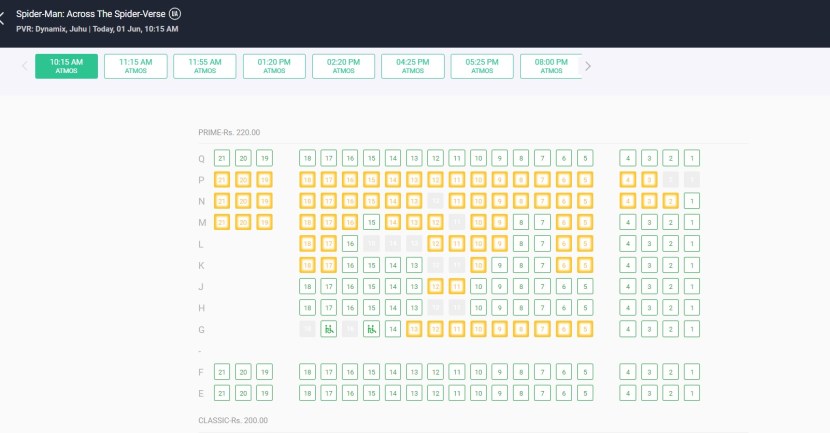Select seat 1 in row N
Viewport: 830px width, 433px height.
pos(692,201)
